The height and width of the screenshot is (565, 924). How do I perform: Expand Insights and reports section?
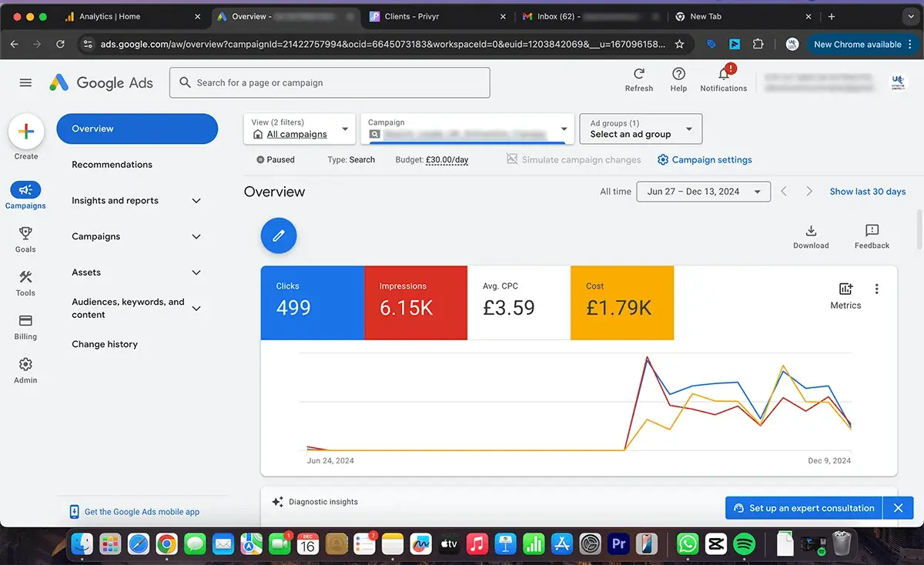click(136, 201)
